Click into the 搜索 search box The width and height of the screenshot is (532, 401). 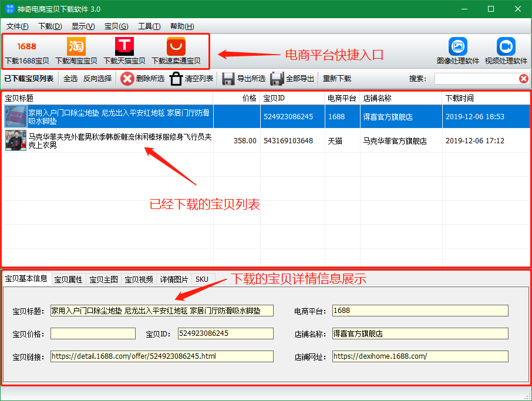pyautogui.click(x=476, y=79)
